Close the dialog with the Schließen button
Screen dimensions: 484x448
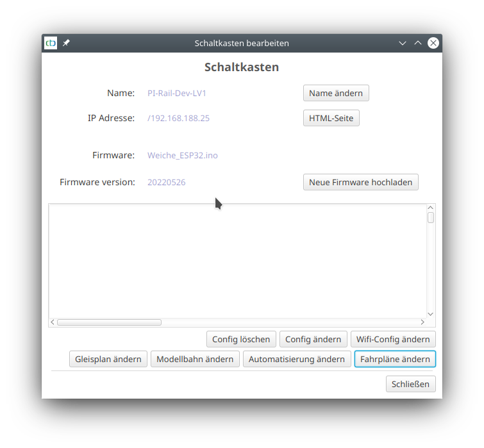coord(411,384)
